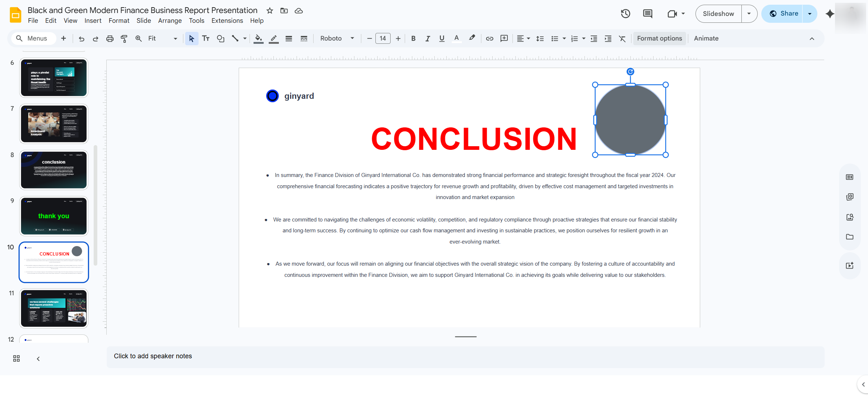868x397 pixels.
Task: Toggle Italic formatting
Action: [427, 38]
